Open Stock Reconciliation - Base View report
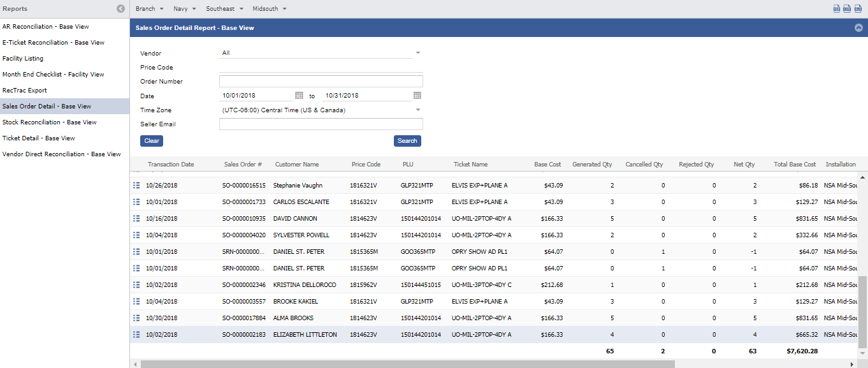This screenshot has width=868, height=368. 50,122
